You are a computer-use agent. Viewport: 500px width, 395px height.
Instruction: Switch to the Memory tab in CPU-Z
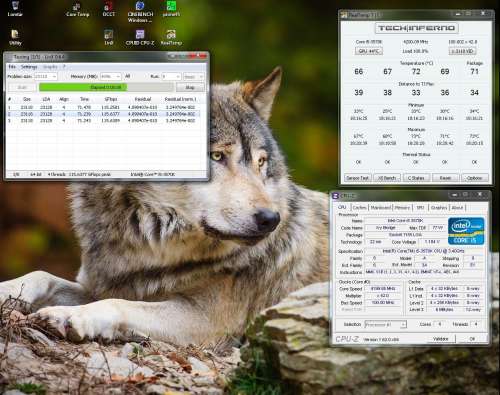[402, 207]
